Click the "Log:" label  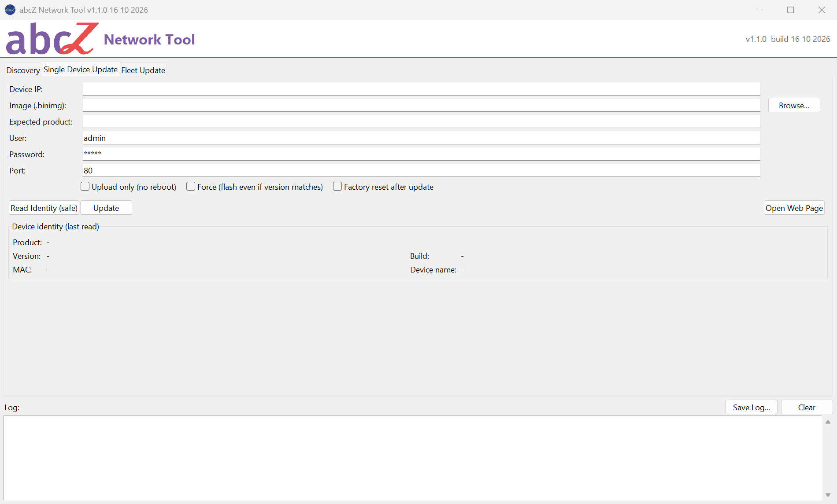coord(12,407)
